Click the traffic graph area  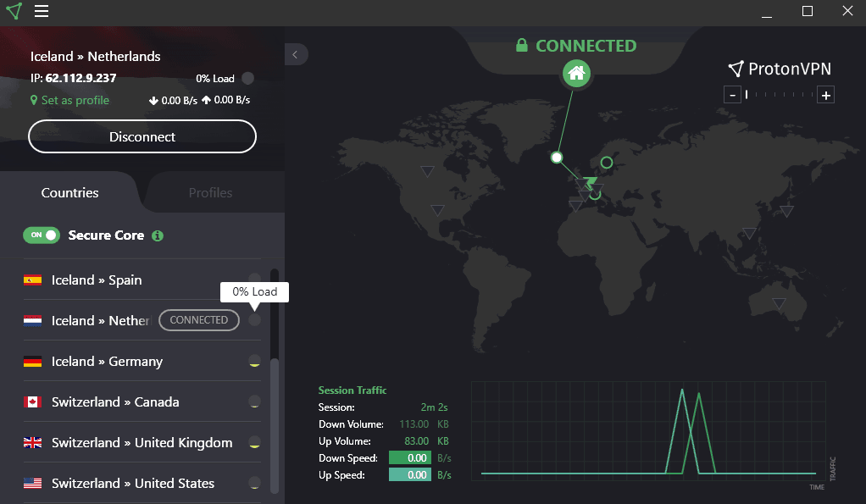(x=648, y=430)
